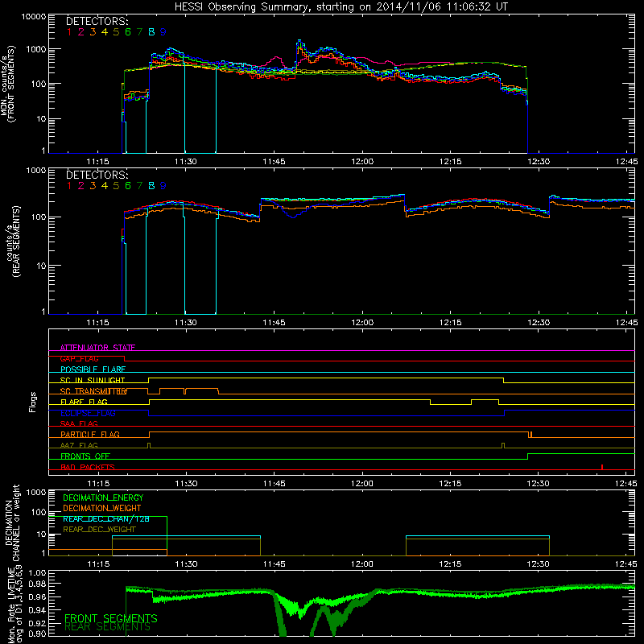
Task: Click 12:00 tick under front segments plot
Action: tap(362, 162)
